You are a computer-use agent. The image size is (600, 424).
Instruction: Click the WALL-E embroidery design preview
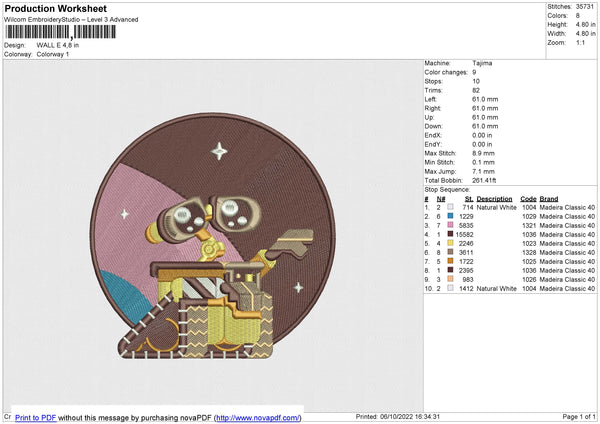213,236
